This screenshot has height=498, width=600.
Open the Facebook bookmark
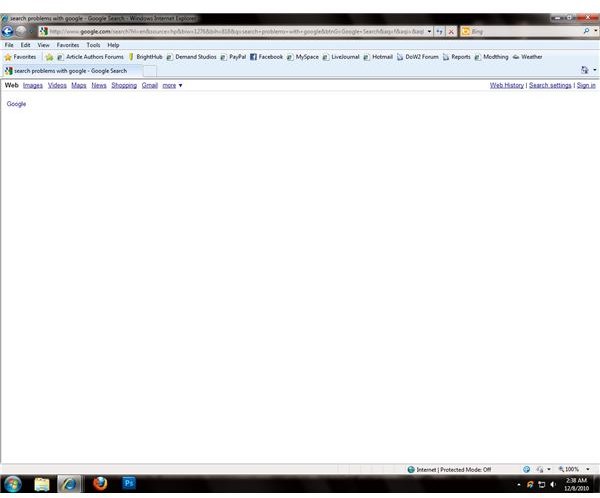tap(266, 57)
